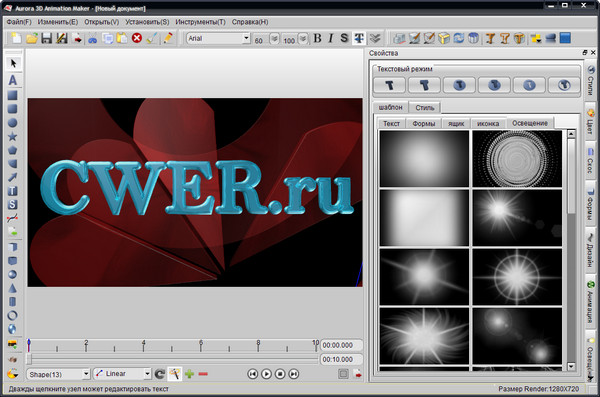Add a circle shape from left toolbar
Viewport: 600px width, 397px height.
click(13, 123)
